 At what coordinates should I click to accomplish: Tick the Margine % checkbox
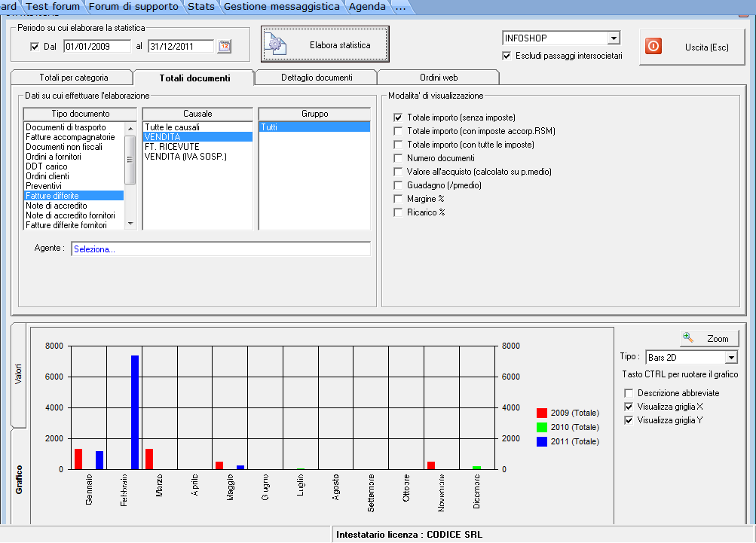[x=398, y=199]
